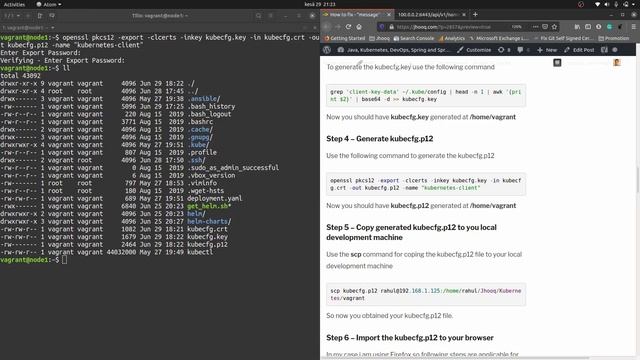Open the Analytics bookmark
This screenshot has height=360, width=640.
pyautogui.click(x=451, y=38)
